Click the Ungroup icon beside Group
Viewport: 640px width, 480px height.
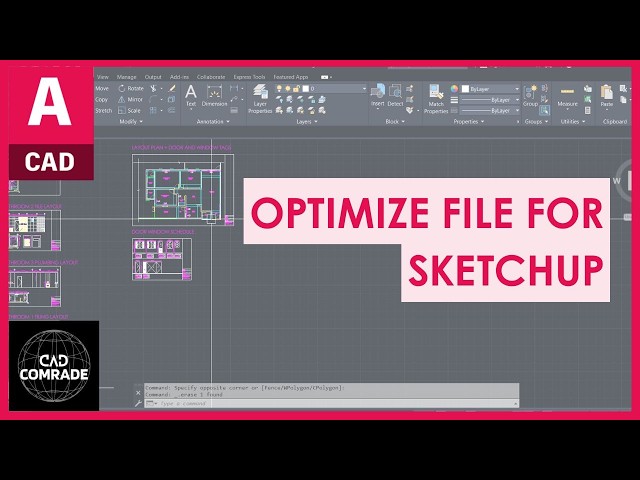tap(544, 88)
